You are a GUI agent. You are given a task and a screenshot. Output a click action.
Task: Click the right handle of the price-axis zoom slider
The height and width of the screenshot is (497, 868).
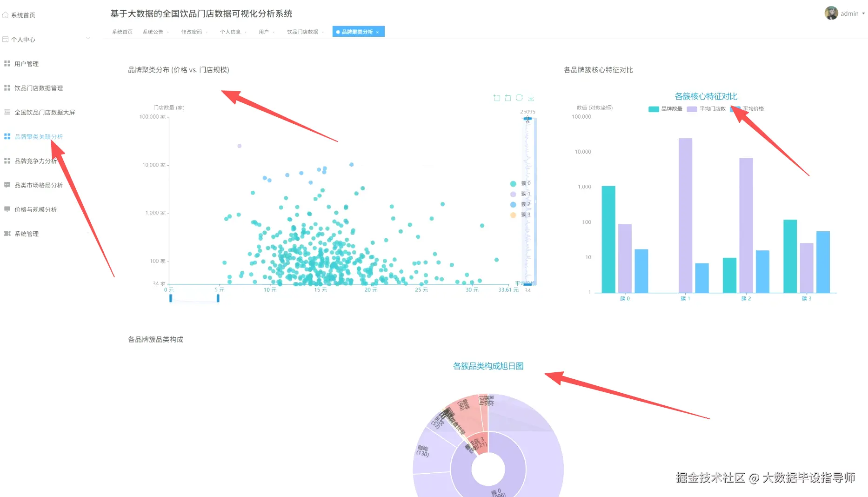pyautogui.click(x=218, y=298)
